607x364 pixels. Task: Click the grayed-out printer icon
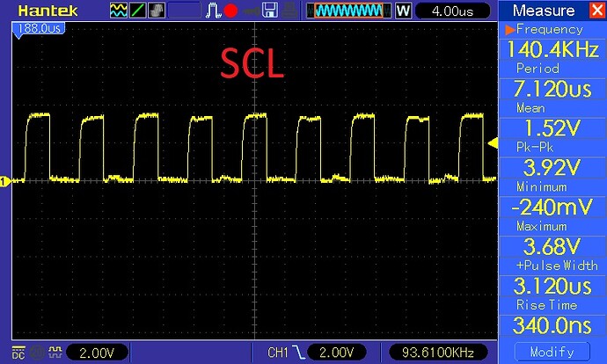pos(289,11)
